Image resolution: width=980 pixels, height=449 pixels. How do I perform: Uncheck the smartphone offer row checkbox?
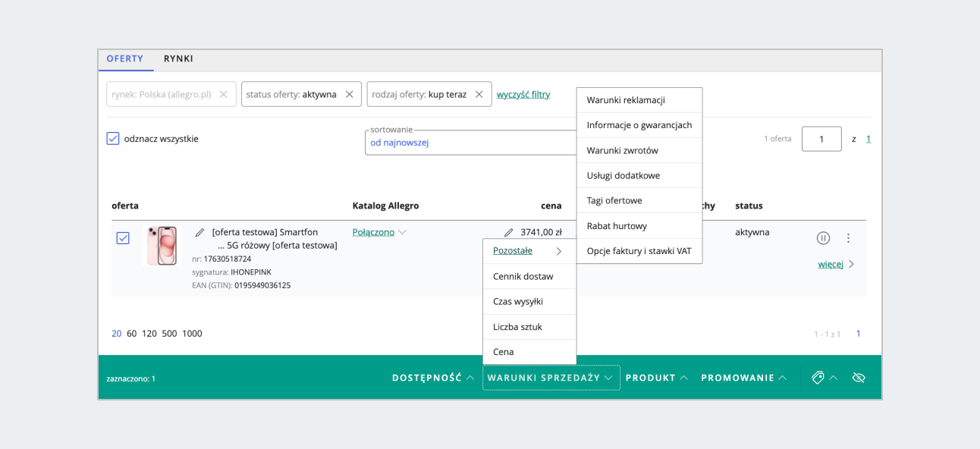coord(123,238)
